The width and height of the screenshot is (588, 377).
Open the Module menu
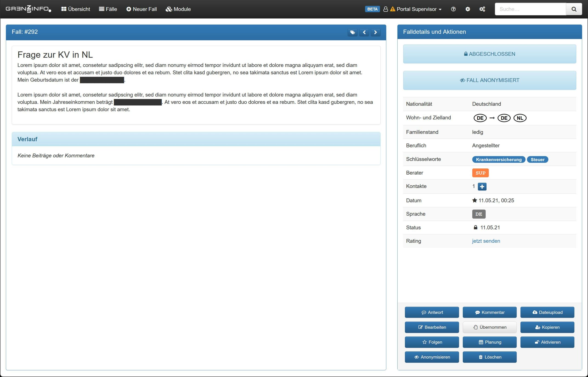pyautogui.click(x=178, y=9)
